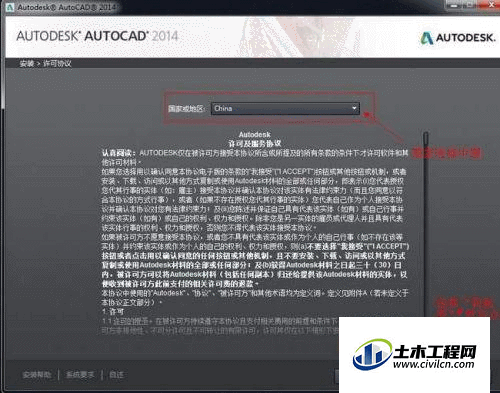Click the 安装 > 许可协议 breadcrumb text

(x=45, y=63)
